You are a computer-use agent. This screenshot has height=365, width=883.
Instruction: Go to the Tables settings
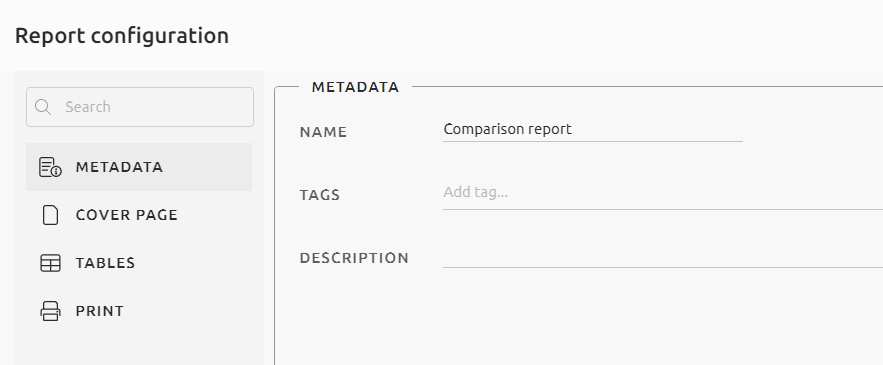coord(139,263)
